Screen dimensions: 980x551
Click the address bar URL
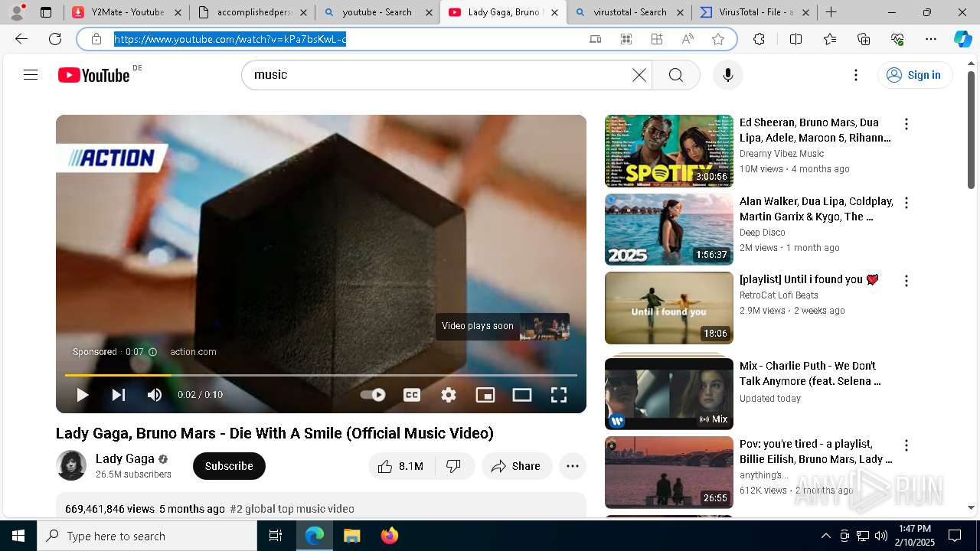[230, 39]
